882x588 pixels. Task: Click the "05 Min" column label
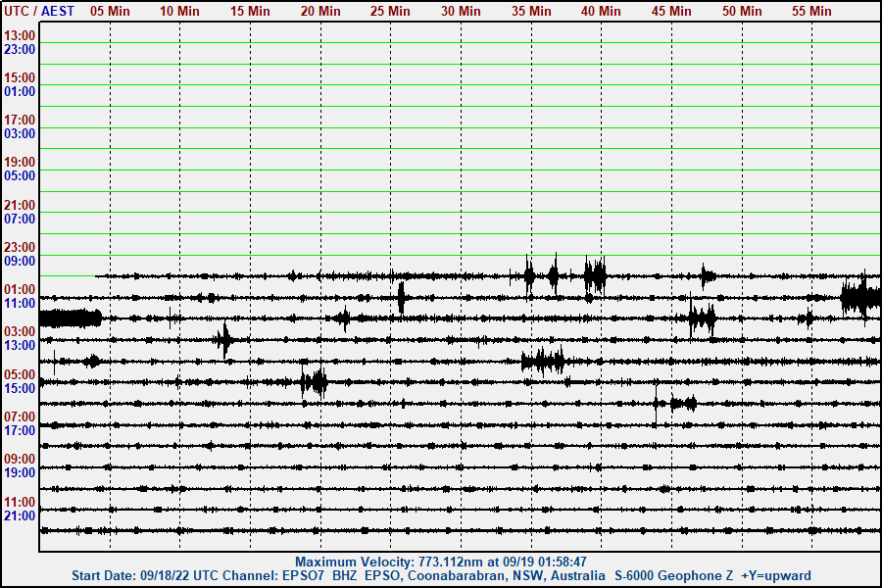(x=110, y=11)
